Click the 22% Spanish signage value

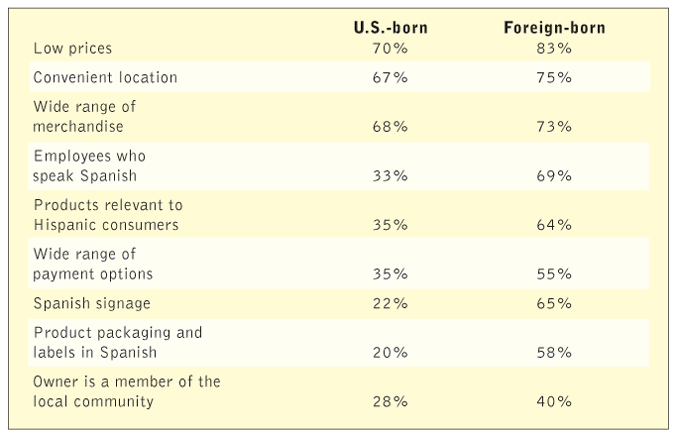tap(389, 302)
